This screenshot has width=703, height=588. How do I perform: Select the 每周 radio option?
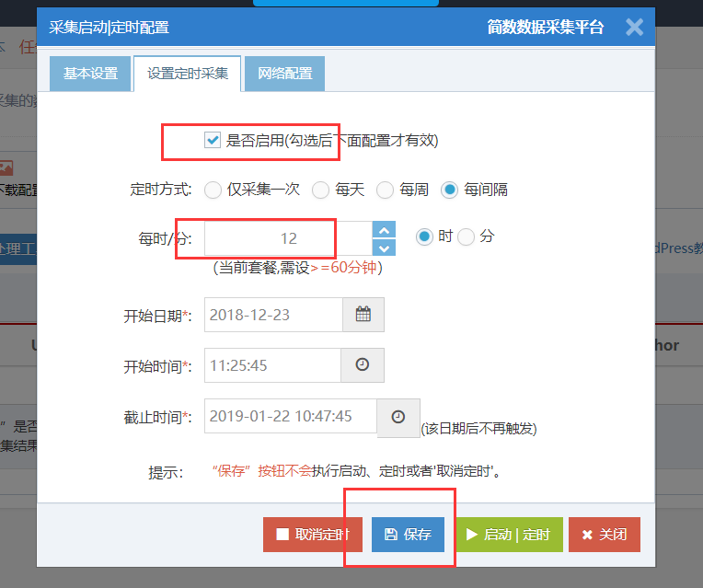coord(385,190)
